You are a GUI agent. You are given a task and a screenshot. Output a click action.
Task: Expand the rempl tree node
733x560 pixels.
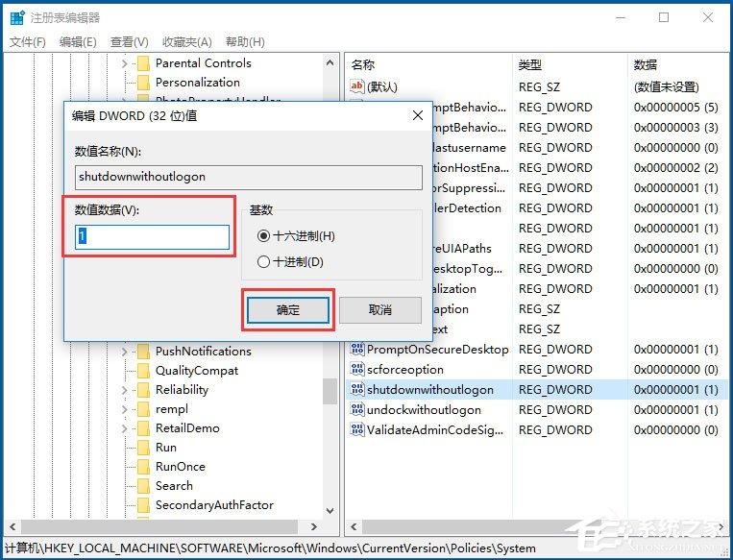coord(124,409)
